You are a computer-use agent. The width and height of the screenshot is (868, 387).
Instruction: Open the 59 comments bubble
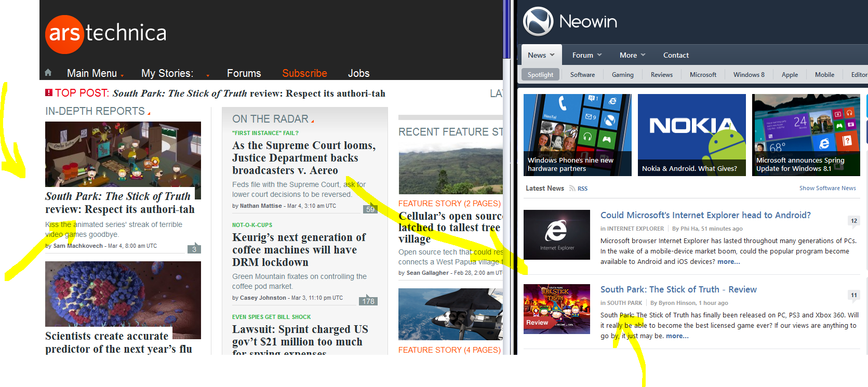pyautogui.click(x=370, y=209)
